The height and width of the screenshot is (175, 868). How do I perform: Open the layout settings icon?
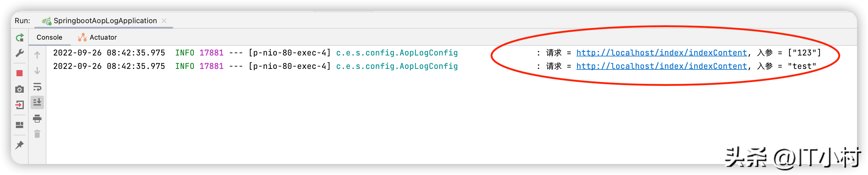pos(20,125)
